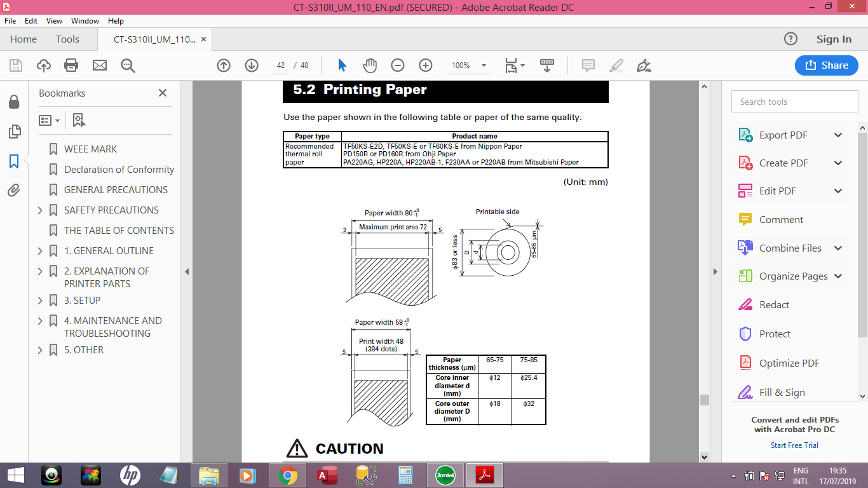
Task: Switch to the Tools tab
Action: [67, 39]
